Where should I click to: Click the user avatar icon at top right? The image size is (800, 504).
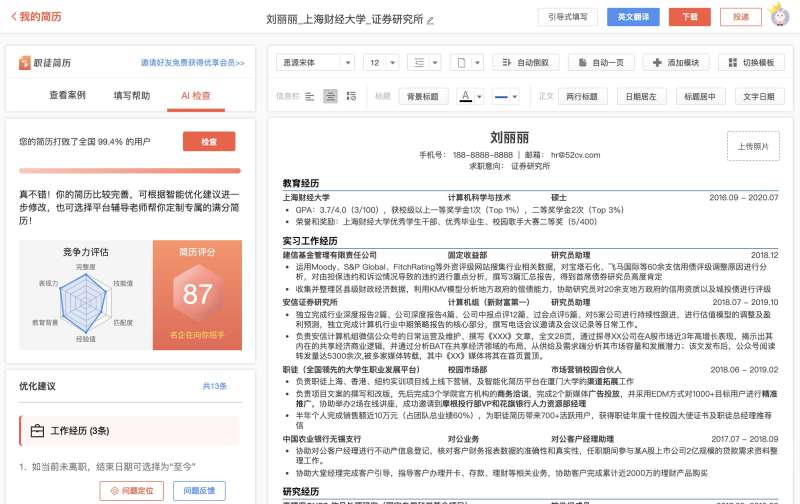779,16
